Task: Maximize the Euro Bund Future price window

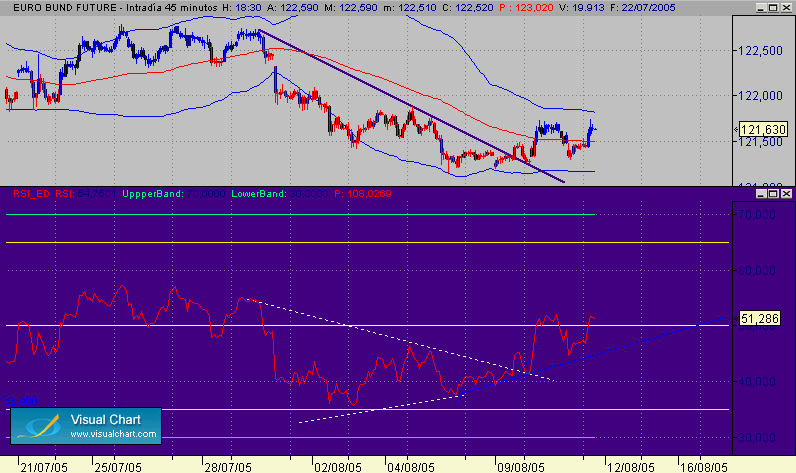Action: point(773,8)
